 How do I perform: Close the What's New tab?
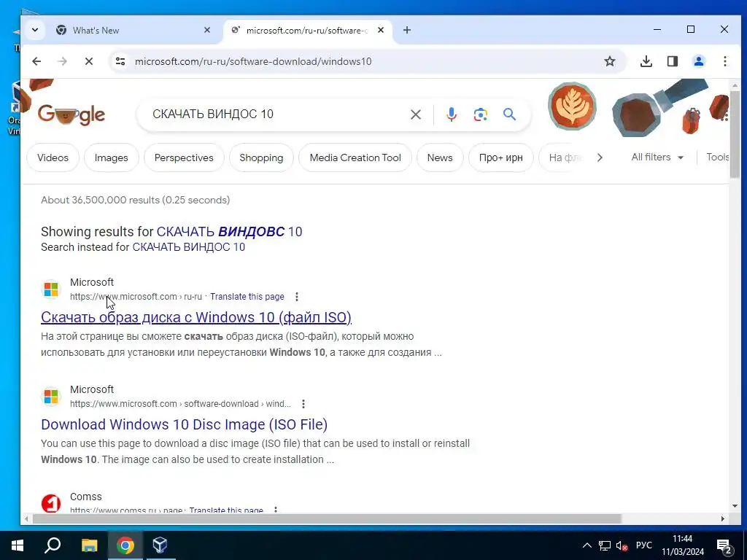click(206, 30)
